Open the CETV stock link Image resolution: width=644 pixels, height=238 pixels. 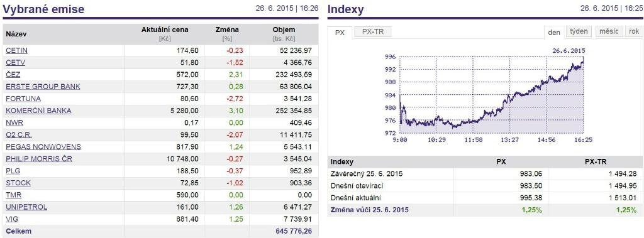coord(16,62)
